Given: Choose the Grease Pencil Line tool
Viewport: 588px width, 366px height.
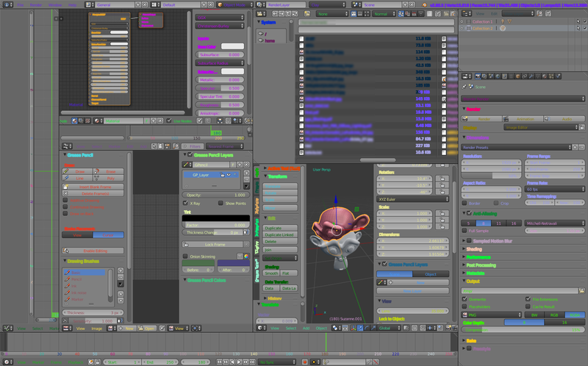Looking at the screenshot, I should coord(79,178).
